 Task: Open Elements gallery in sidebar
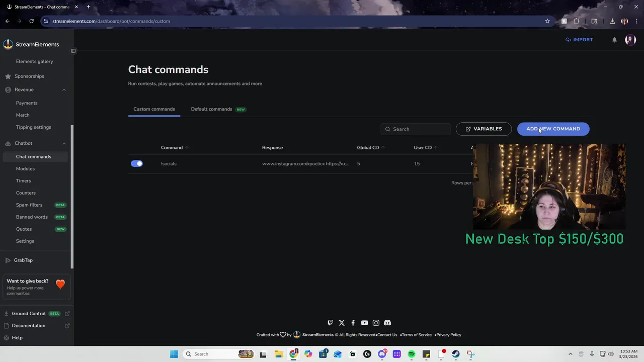pyautogui.click(x=34, y=61)
